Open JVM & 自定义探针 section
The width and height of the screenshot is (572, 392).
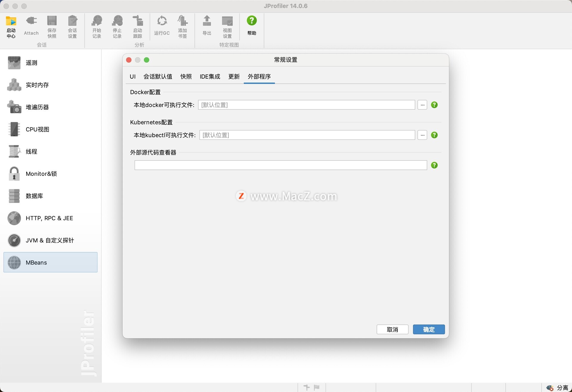pyautogui.click(x=51, y=240)
